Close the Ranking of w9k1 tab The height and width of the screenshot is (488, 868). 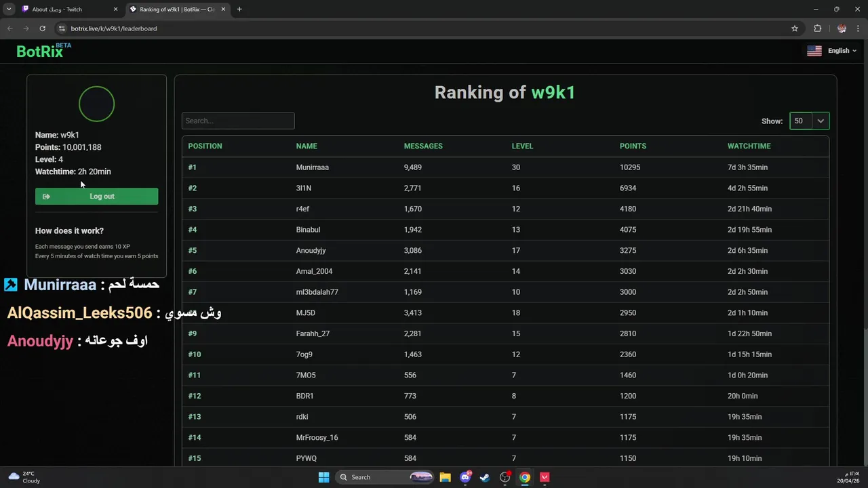223,9
